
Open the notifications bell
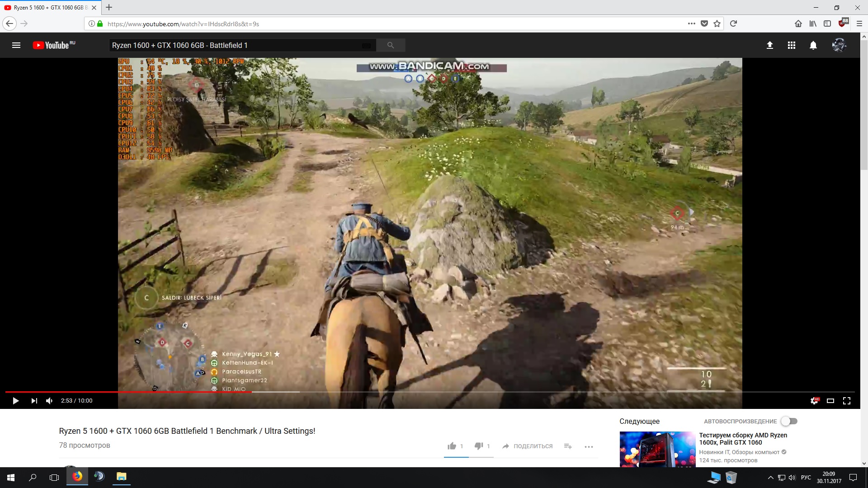click(x=813, y=45)
